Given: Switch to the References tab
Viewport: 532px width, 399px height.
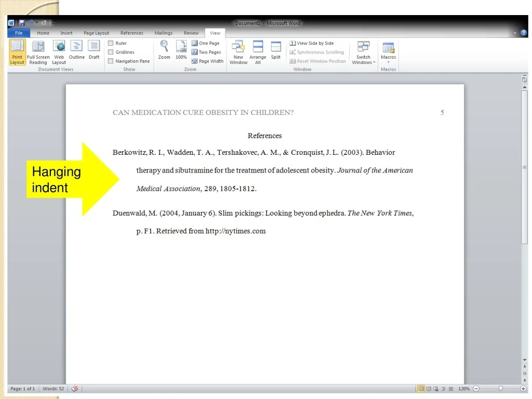Looking at the screenshot, I should [x=131, y=33].
